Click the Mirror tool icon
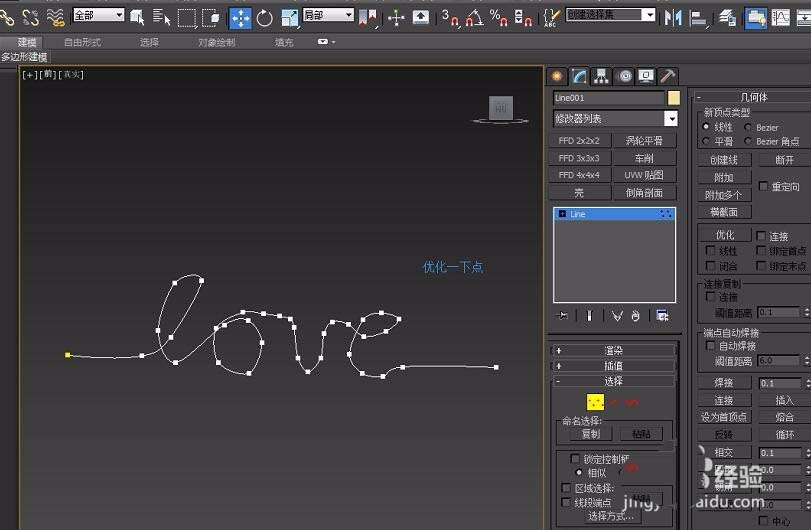This screenshot has height=530, width=811. coord(673,18)
